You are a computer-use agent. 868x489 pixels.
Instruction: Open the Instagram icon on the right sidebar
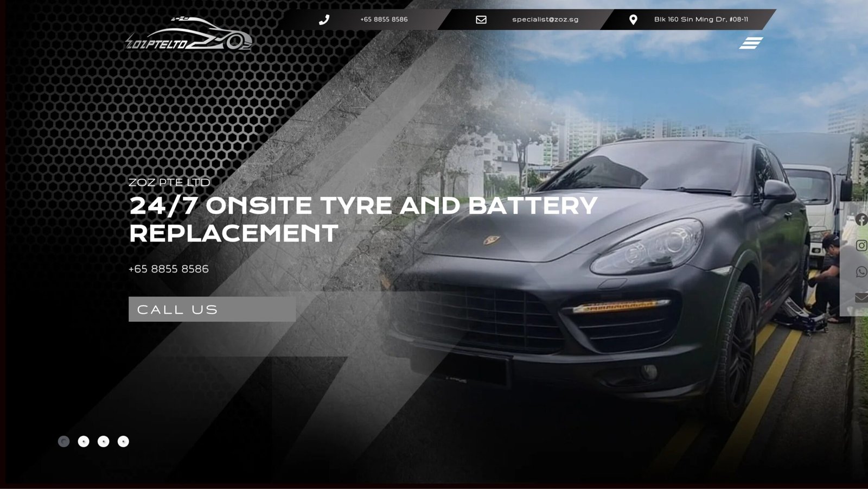tap(861, 245)
